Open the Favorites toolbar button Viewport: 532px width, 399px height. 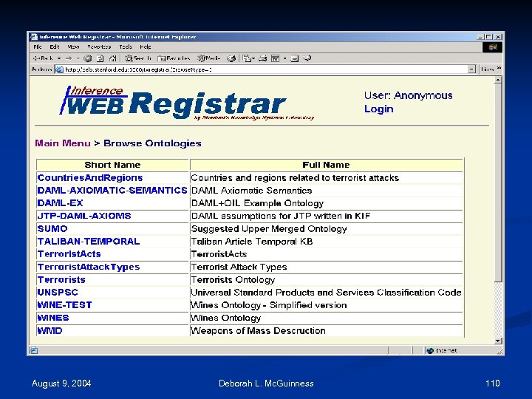[174, 58]
